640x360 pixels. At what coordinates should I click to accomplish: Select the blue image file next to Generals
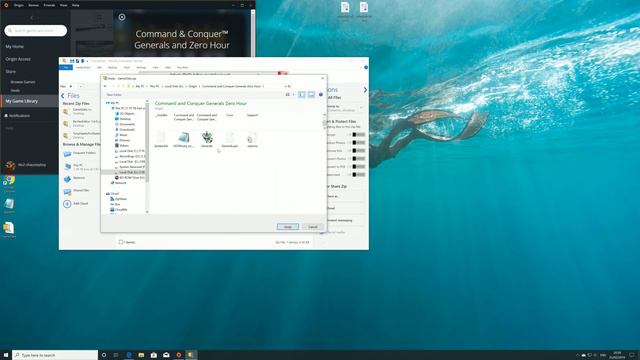[184, 137]
